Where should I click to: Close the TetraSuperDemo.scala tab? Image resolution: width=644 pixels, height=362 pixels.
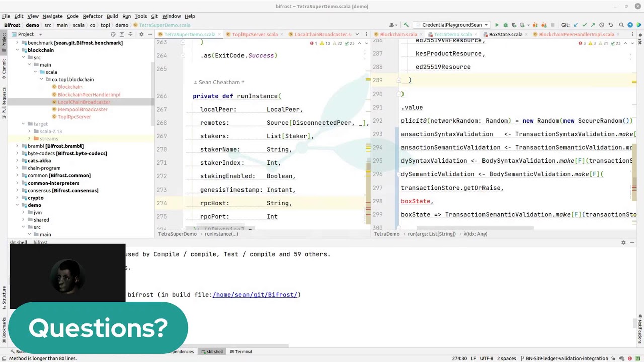click(x=219, y=35)
